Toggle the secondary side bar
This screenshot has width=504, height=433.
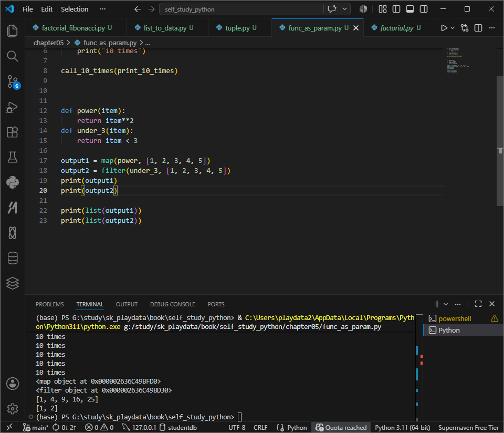(424, 9)
